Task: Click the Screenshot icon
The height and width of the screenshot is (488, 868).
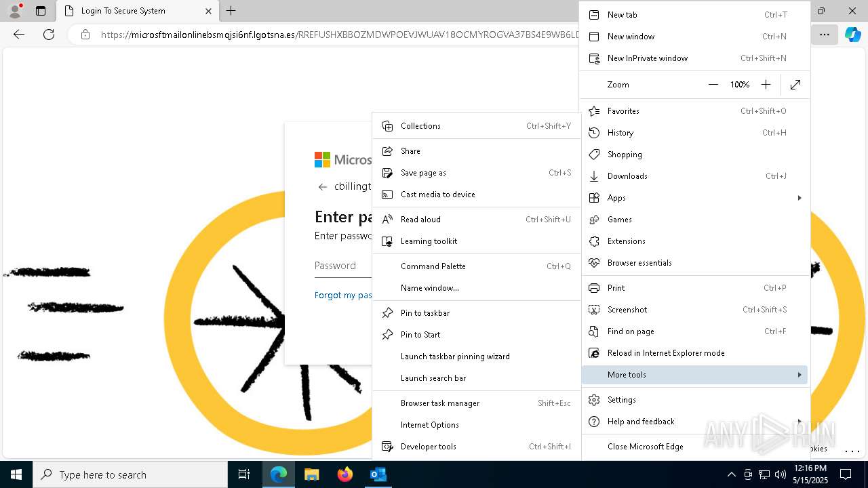Action: click(594, 310)
